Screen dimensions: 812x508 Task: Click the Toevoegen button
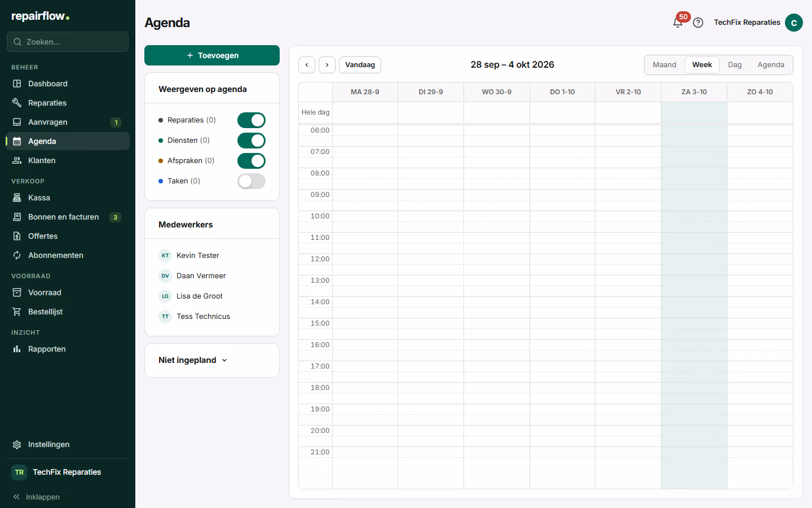pos(212,55)
